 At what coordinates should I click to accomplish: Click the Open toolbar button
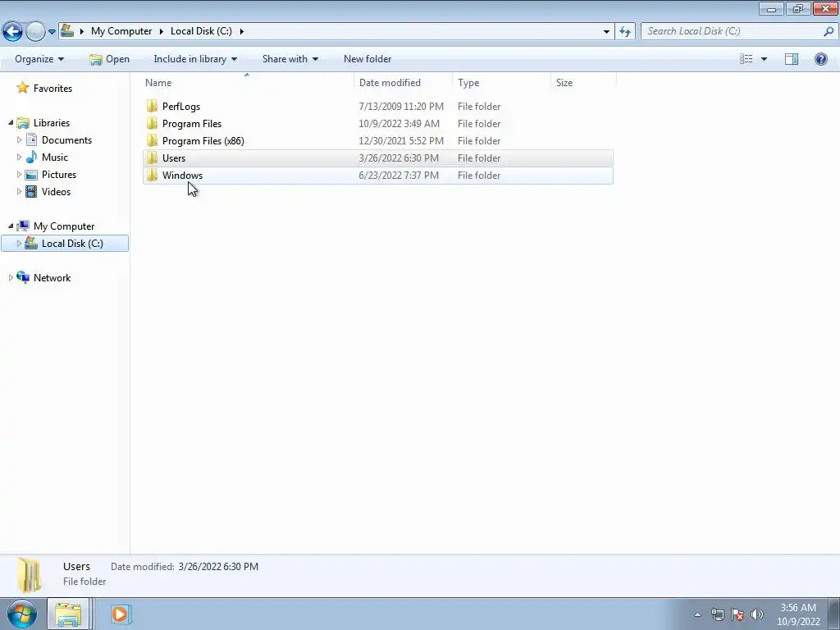(110, 59)
